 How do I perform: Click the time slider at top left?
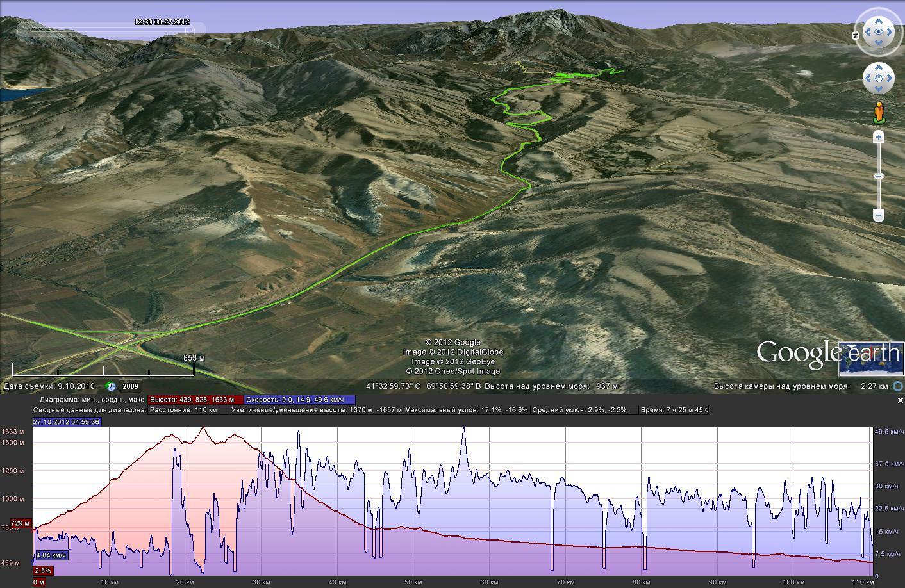coord(110,29)
